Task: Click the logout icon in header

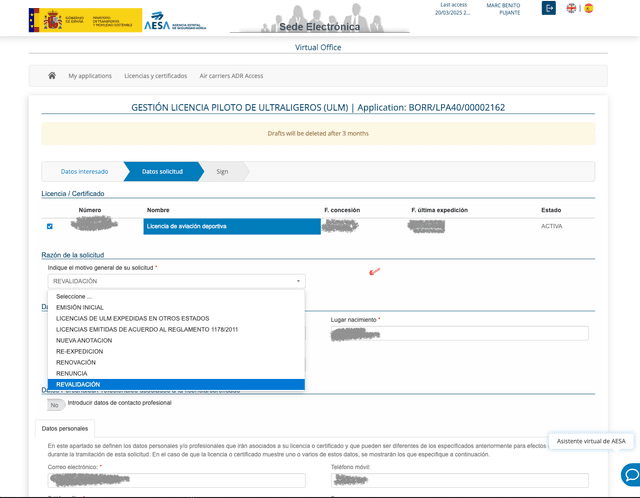Action: click(549, 8)
